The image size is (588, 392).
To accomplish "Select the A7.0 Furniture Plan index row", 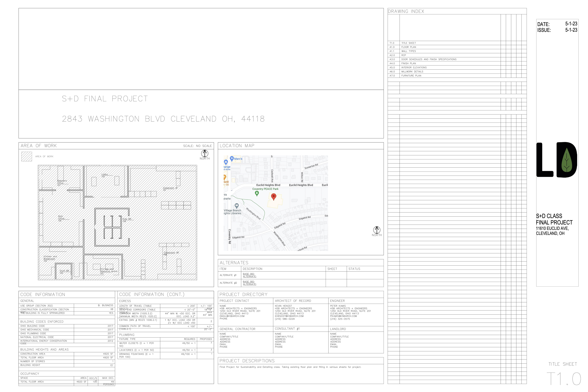I will [411, 75].
